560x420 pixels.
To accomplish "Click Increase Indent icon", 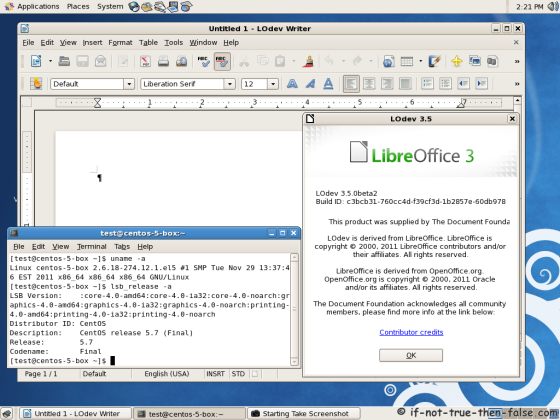I will (481, 84).
